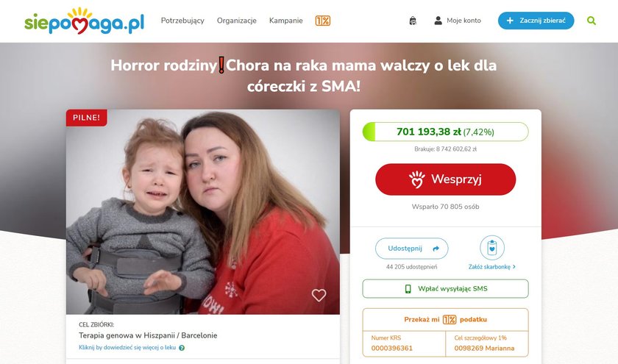Click the orange 1% icon in navigation
The height and width of the screenshot is (364, 618).
tap(323, 21)
